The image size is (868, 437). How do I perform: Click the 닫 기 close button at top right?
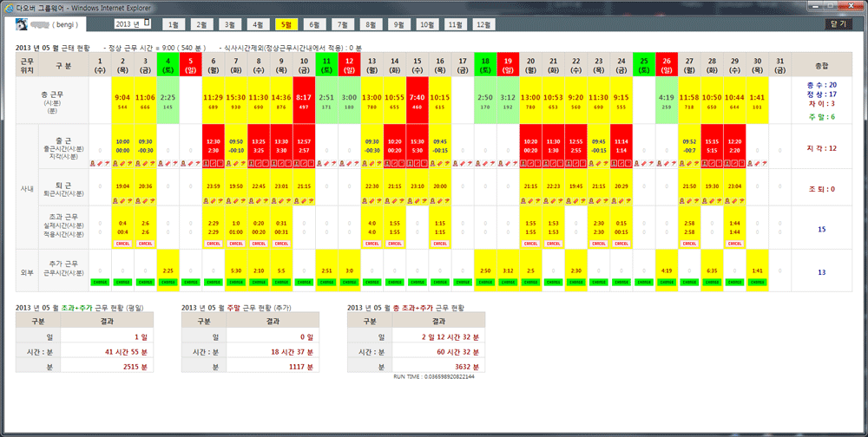click(x=839, y=24)
